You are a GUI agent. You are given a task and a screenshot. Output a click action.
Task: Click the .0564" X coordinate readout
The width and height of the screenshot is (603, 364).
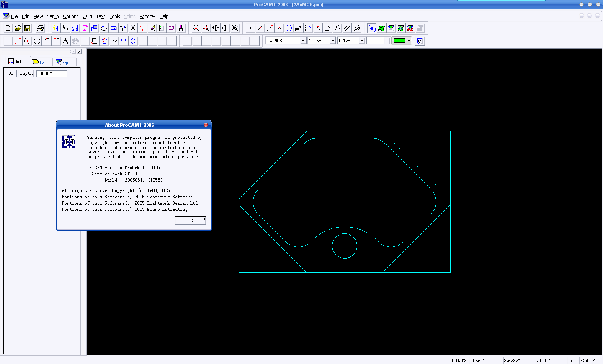(486, 361)
